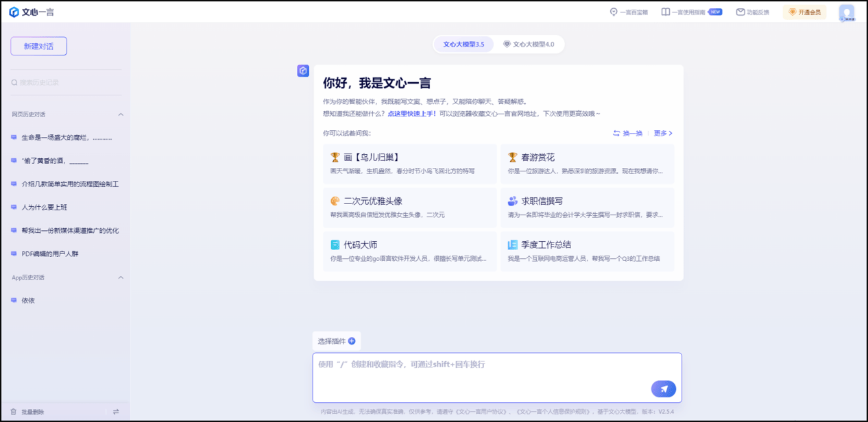868x422 pixels.
Task: Click 开通会员 membership button
Action: [804, 12]
